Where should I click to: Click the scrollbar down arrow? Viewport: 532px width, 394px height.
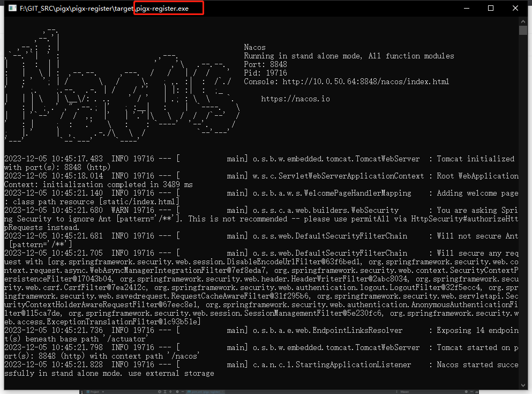pos(523,385)
